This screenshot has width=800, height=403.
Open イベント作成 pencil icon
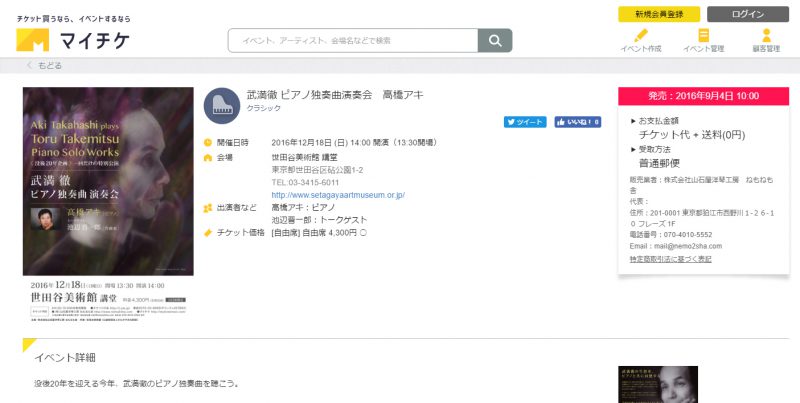641,35
